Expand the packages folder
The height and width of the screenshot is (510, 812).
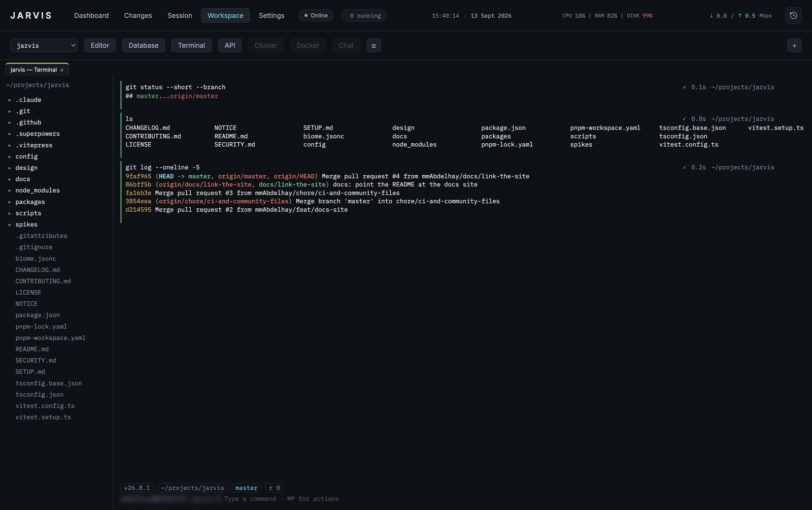pyautogui.click(x=10, y=202)
